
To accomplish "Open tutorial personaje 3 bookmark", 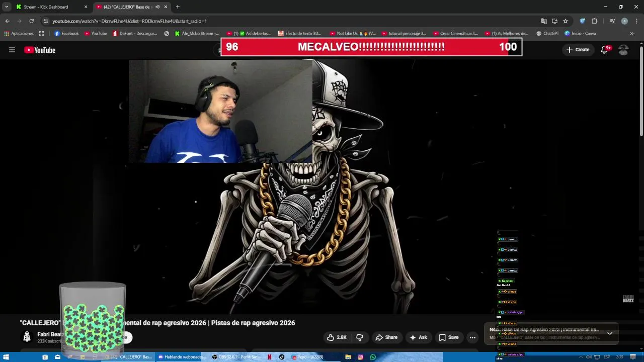I will [404, 34].
